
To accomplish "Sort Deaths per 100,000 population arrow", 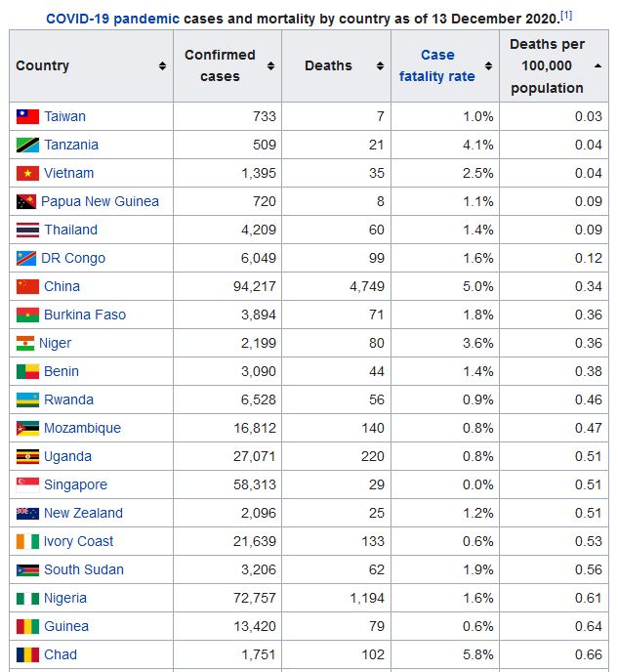I will coord(597,66).
